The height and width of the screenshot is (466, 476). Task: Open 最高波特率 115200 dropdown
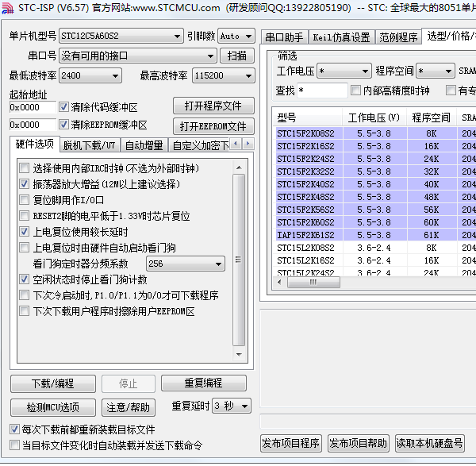point(224,75)
